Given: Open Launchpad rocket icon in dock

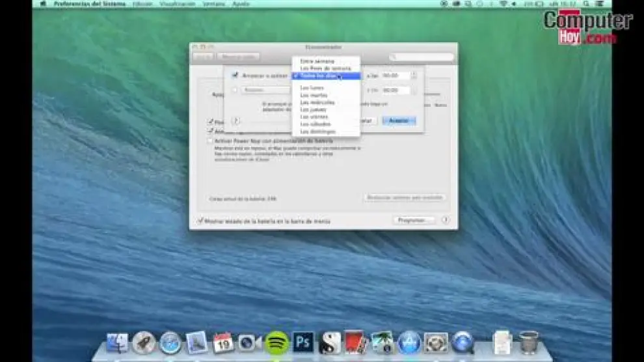Looking at the screenshot, I should 144,342.
